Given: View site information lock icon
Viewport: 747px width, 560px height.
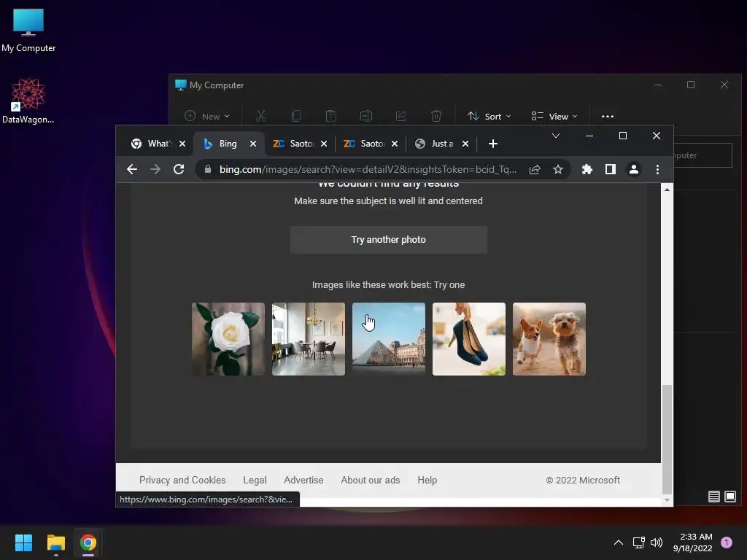Looking at the screenshot, I should 208,169.
